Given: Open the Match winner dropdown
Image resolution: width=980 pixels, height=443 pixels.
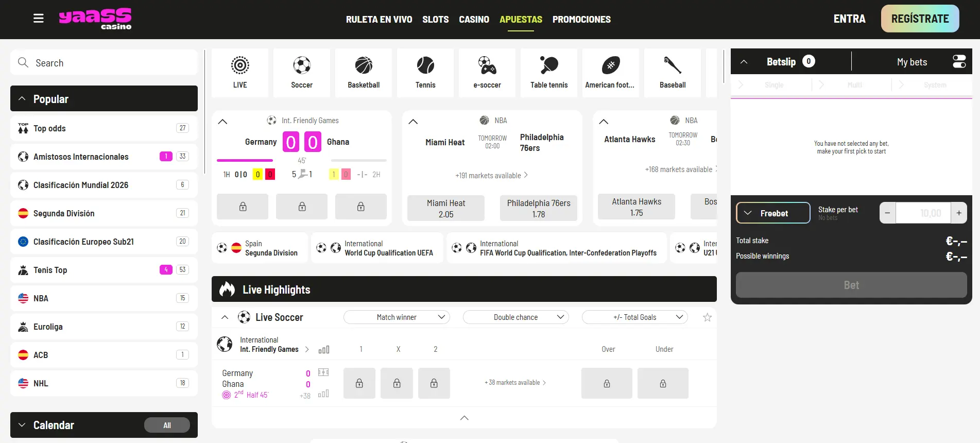Looking at the screenshot, I should (397, 317).
